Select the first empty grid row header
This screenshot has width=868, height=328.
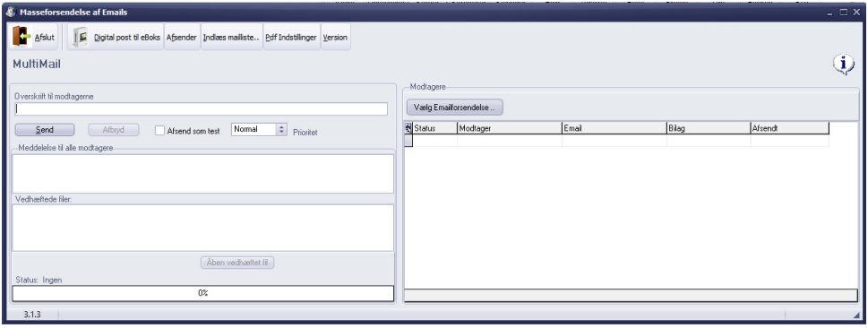(408, 141)
